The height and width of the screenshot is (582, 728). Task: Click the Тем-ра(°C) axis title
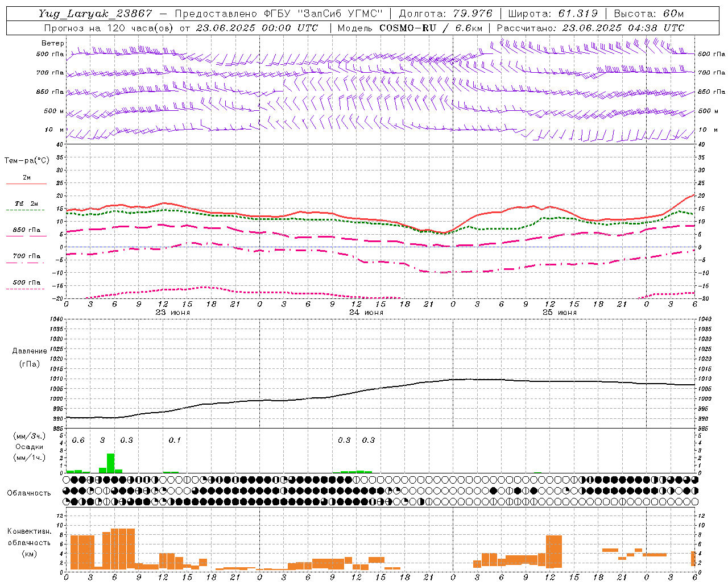pyautogui.click(x=27, y=161)
